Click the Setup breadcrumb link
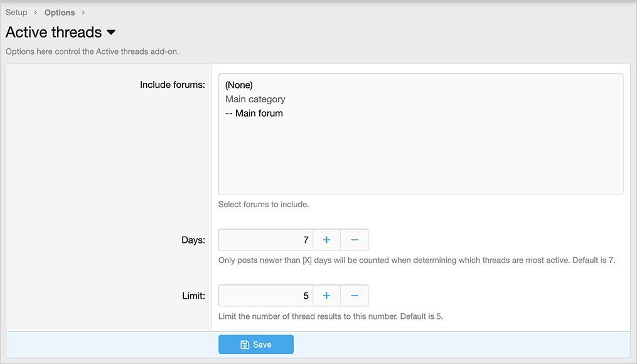 (16, 13)
